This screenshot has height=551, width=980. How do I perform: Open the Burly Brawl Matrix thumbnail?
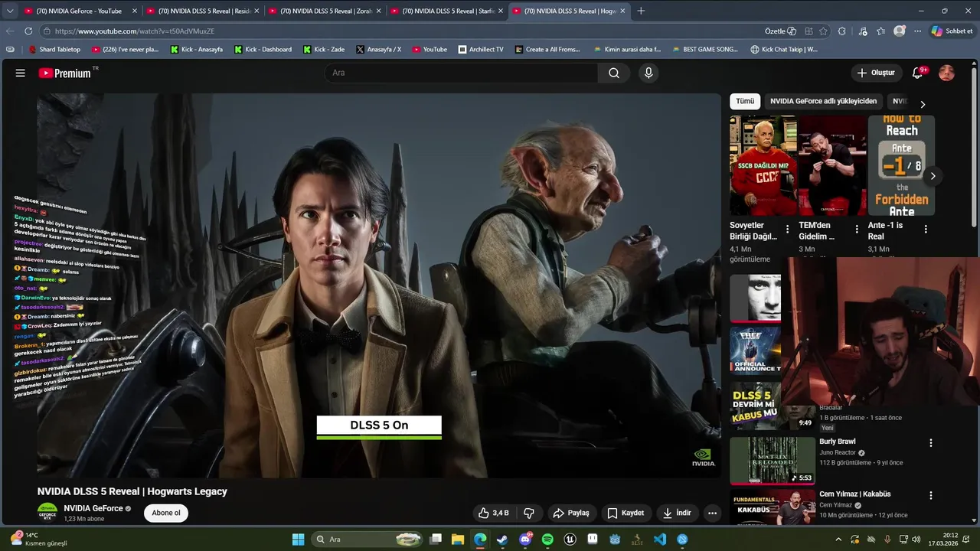[773, 460]
